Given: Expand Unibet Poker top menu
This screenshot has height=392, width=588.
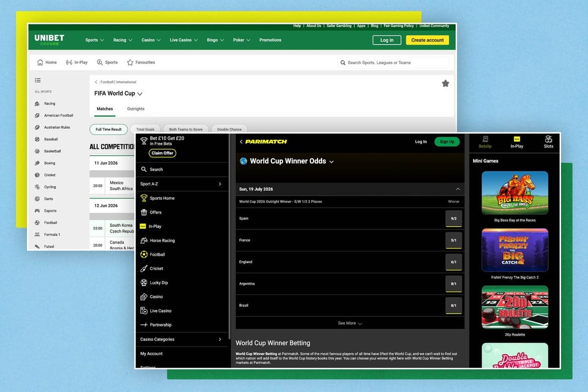Looking at the screenshot, I should (x=242, y=40).
